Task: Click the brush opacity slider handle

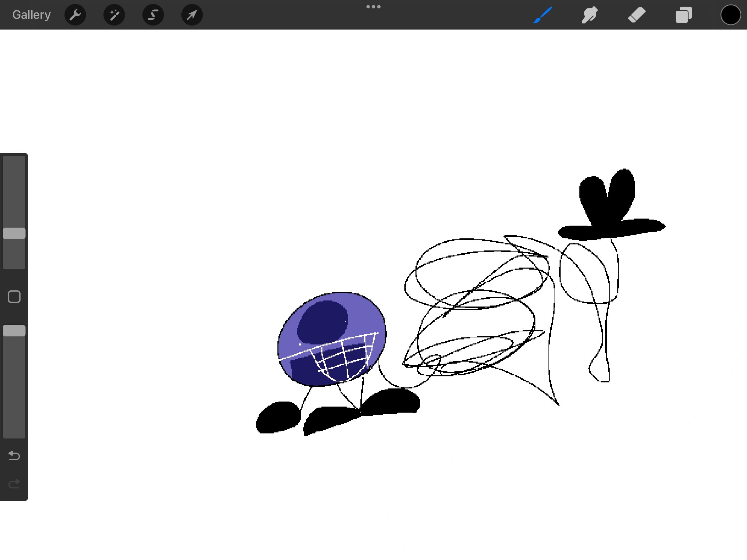Action: pos(14,330)
